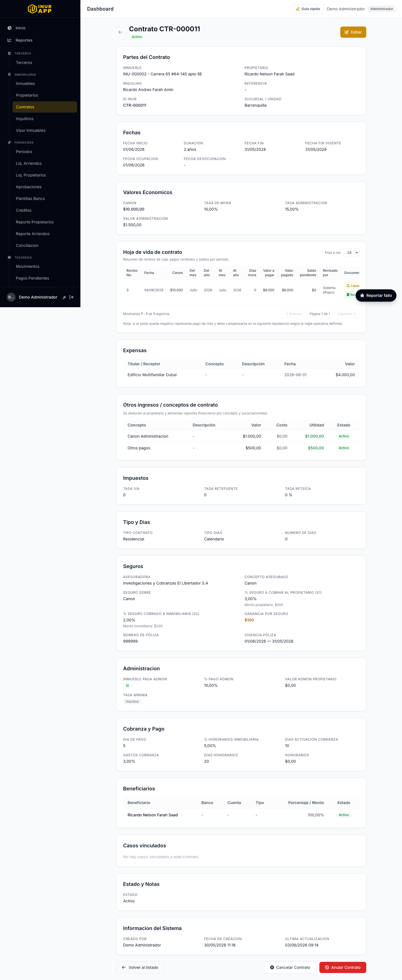Go to Liq. Propietarios menu item
Screen dimensions: 402x980
(x=31, y=175)
